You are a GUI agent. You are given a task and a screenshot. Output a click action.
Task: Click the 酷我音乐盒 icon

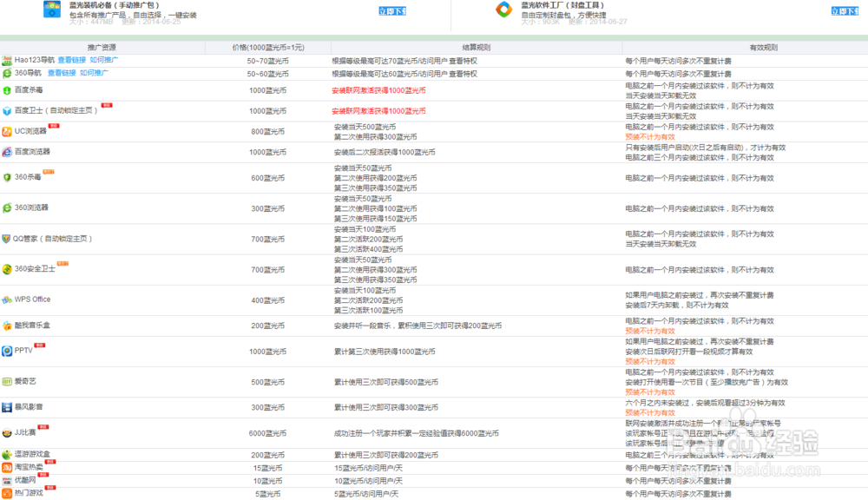pyautogui.click(x=7, y=326)
